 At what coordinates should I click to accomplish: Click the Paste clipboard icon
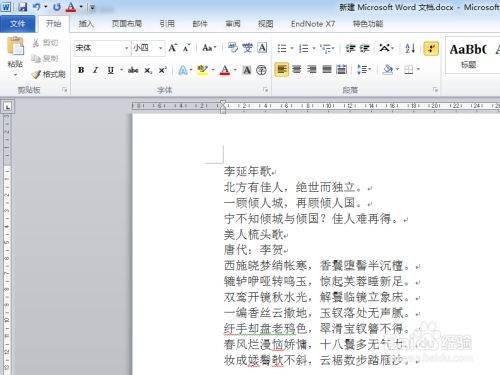pos(15,46)
